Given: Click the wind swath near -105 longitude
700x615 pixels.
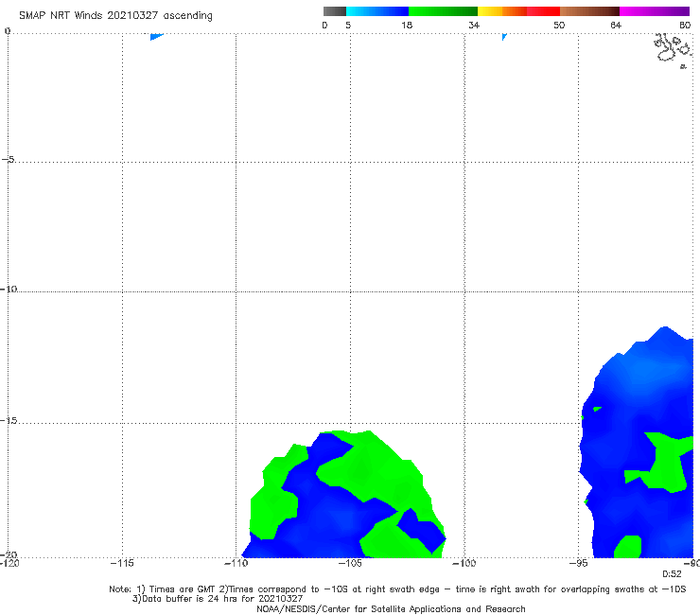Looking at the screenshot, I should click(343, 495).
